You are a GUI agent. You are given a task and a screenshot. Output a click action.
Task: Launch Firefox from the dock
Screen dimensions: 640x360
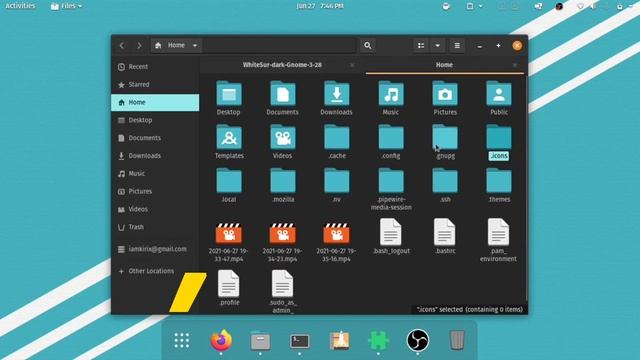click(x=221, y=340)
